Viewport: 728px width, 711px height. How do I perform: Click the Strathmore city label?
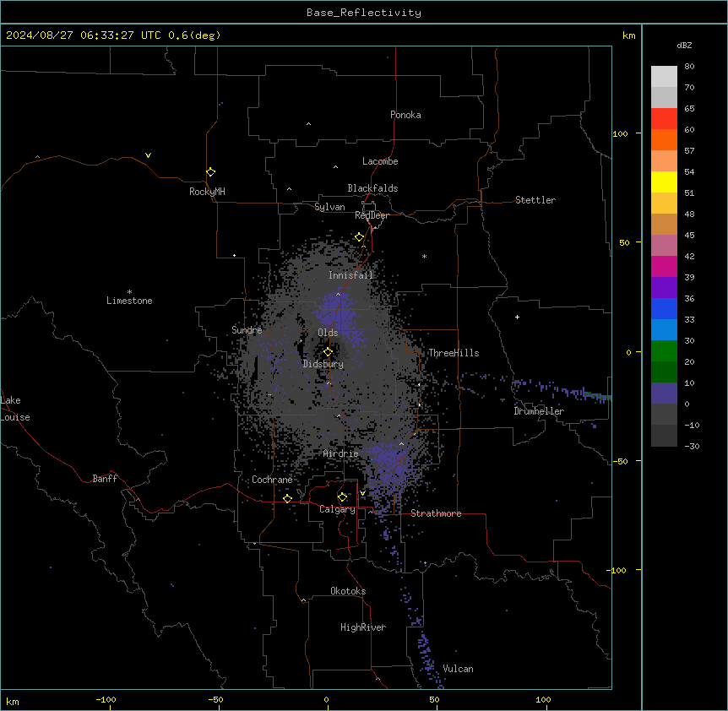point(436,513)
